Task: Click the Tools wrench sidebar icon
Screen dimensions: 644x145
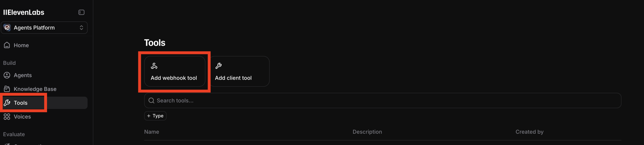Action: point(7,103)
